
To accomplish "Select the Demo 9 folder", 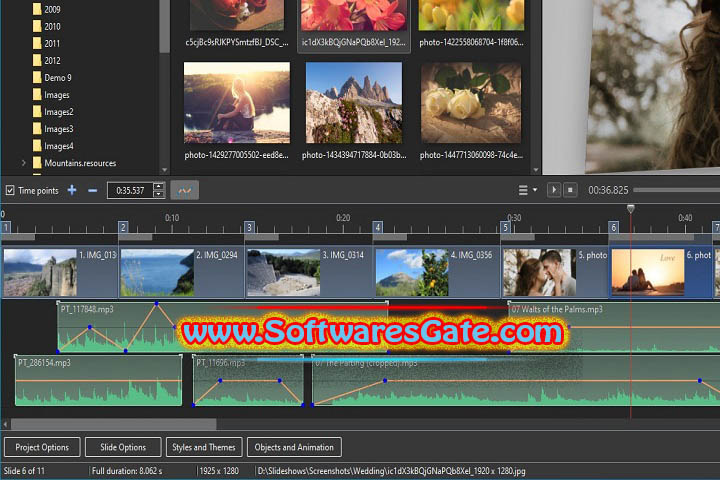I will [x=52, y=78].
